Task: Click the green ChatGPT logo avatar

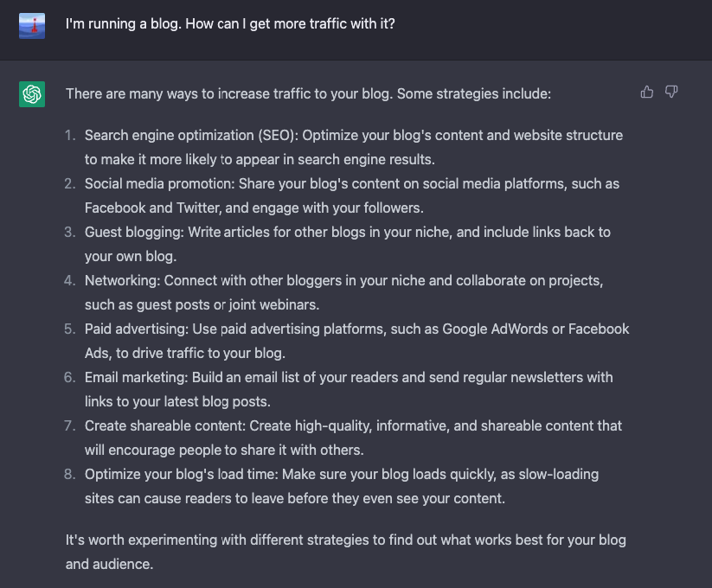Action: [x=32, y=94]
